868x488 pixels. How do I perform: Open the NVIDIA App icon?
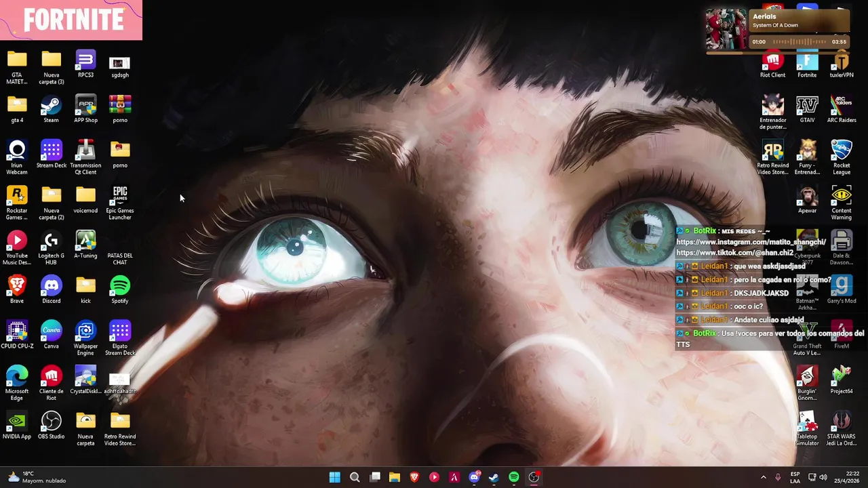pos(17,426)
